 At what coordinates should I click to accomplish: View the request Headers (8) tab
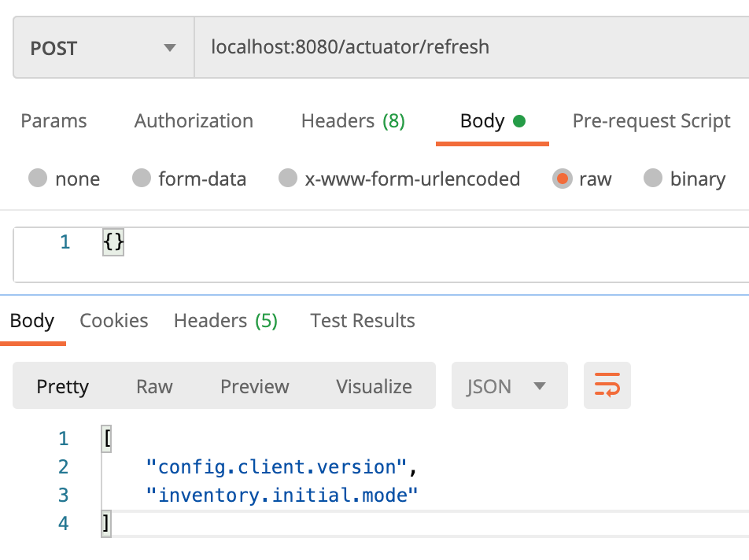click(x=352, y=120)
